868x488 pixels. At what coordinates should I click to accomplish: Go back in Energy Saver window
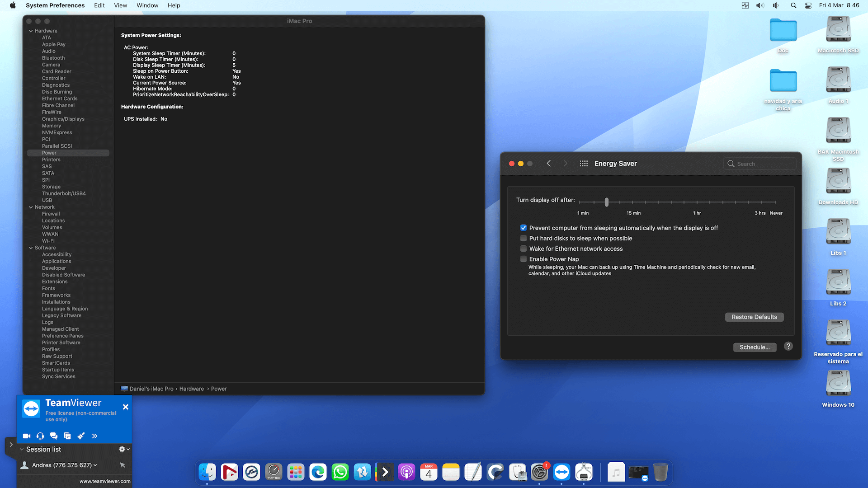click(x=548, y=164)
